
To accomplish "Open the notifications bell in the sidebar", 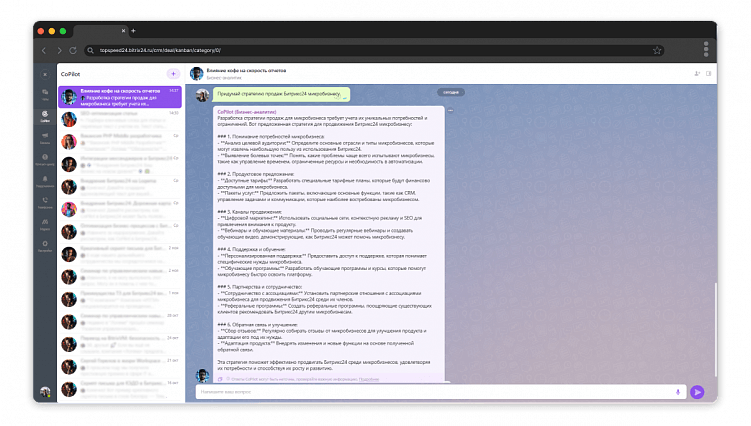I will (45, 181).
